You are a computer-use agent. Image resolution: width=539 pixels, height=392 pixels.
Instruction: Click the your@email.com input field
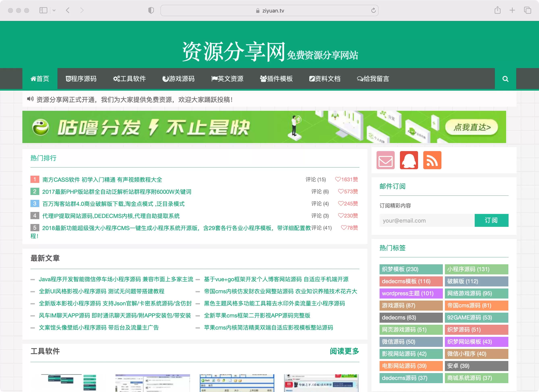click(427, 221)
